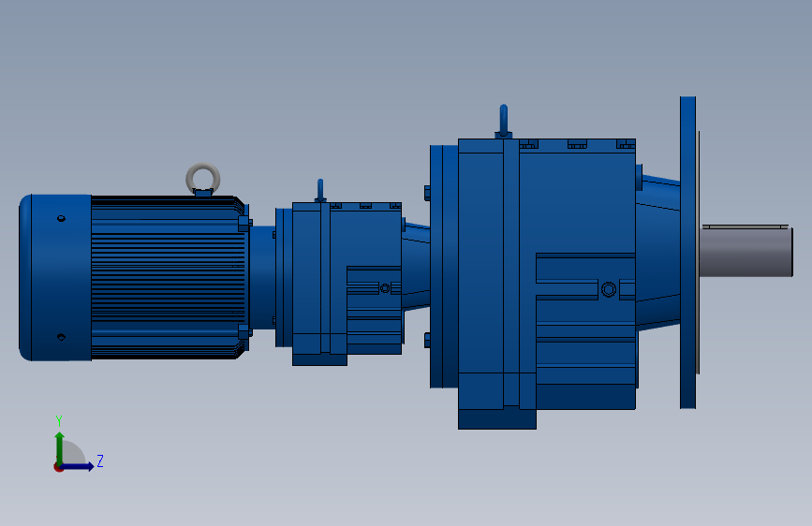Click the "Z" axis label text
This screenshot has width=812, height=526.
[x=100, y=460]
